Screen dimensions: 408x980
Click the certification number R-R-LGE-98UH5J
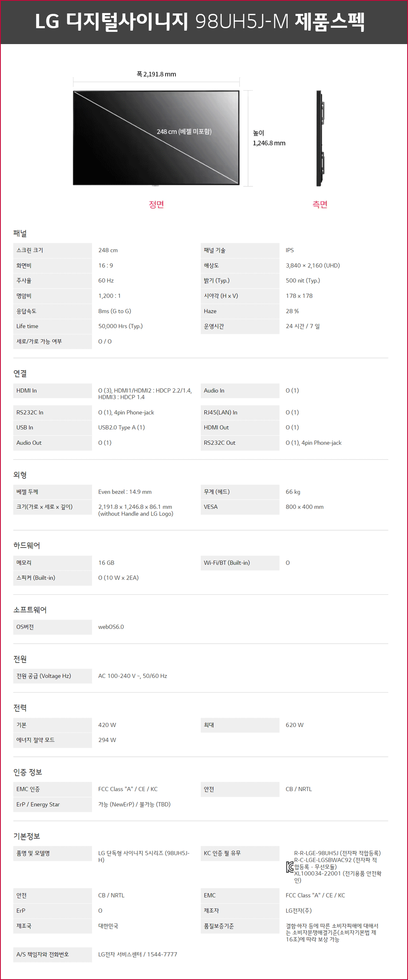(x=337, y=853)
